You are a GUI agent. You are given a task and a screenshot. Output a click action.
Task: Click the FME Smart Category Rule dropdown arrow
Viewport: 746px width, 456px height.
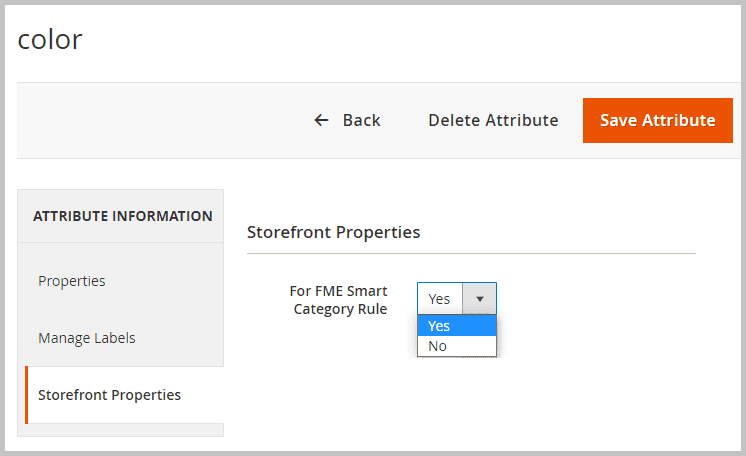(479, 298)
